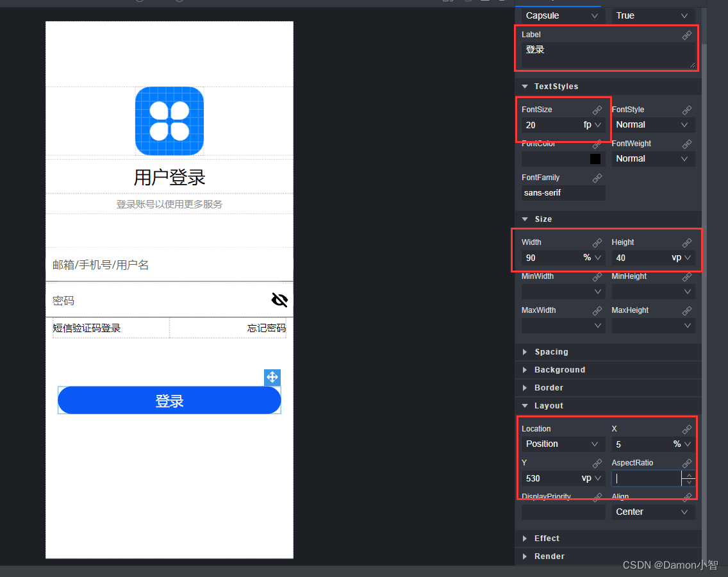728x577 pixels.
Task: Click the link icon beside FontSize
Action: pyautogui.click(x=597, y=110)
